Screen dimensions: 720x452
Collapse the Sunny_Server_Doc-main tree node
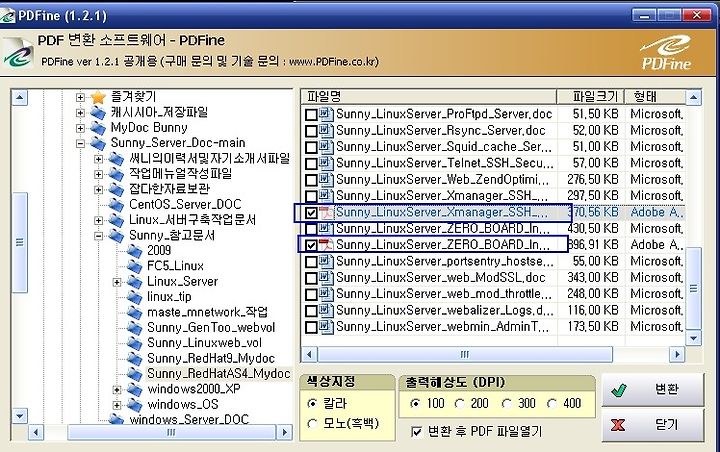pos(80,143)
